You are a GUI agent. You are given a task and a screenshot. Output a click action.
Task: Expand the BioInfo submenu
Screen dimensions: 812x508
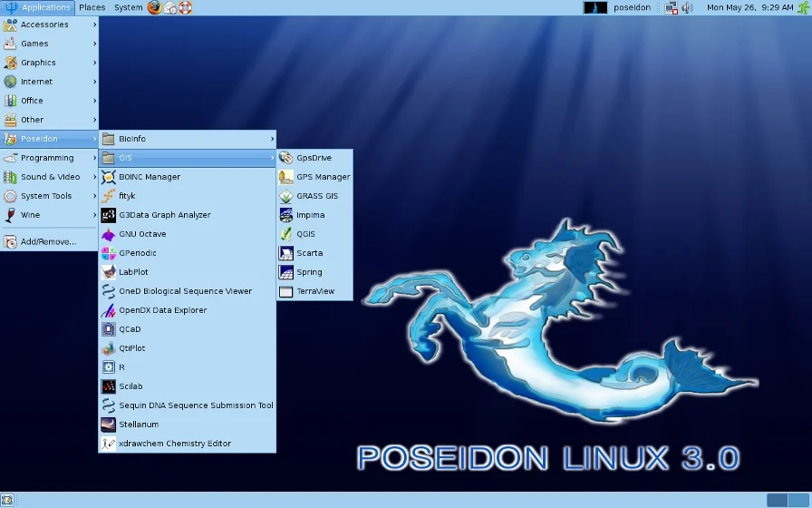click(187, 139)
